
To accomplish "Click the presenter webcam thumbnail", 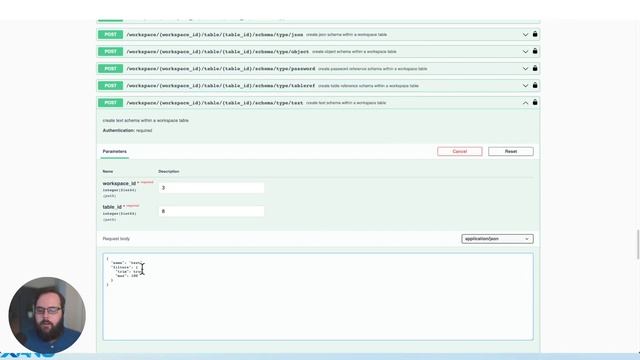I will point(47,316).
